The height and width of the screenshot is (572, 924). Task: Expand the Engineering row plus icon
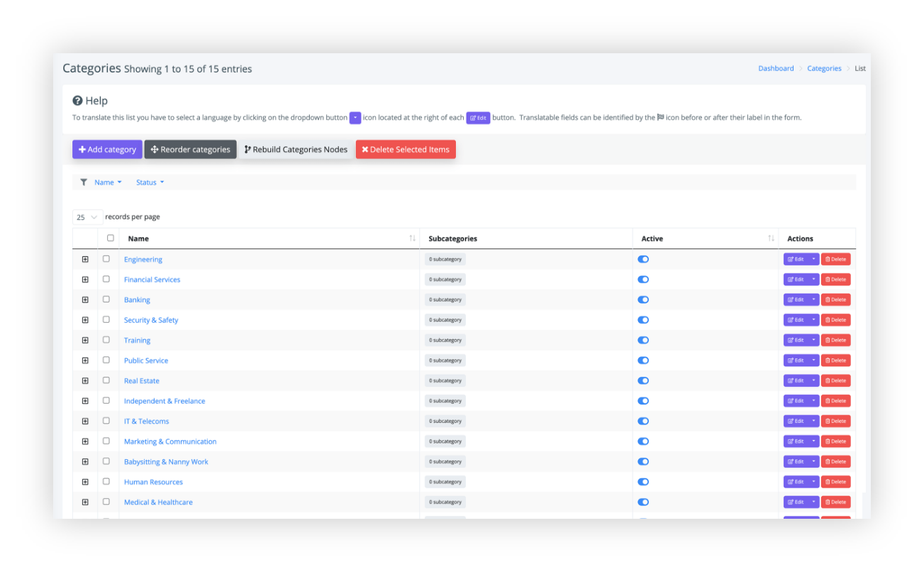(x=85, y=259)
